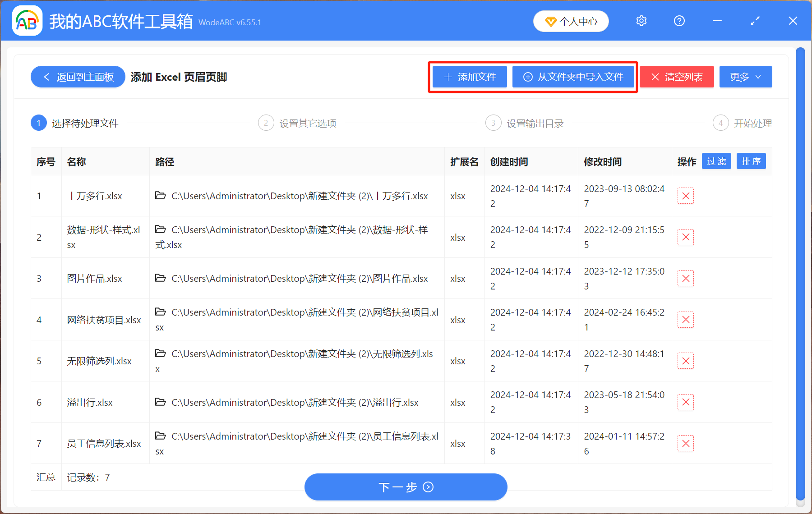Select step 3 设置输出目录
Screen dimensions: 812x514
(525, 123)
